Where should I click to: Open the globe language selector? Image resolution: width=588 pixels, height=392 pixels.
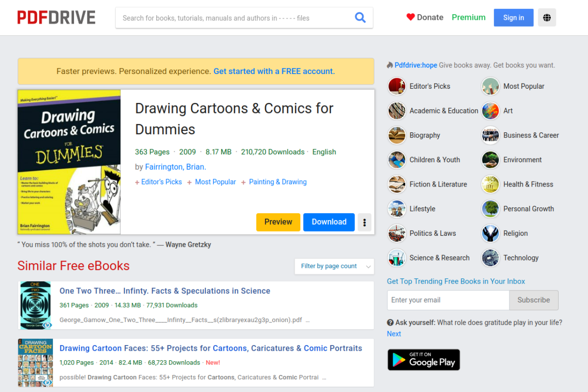point(547,17)
